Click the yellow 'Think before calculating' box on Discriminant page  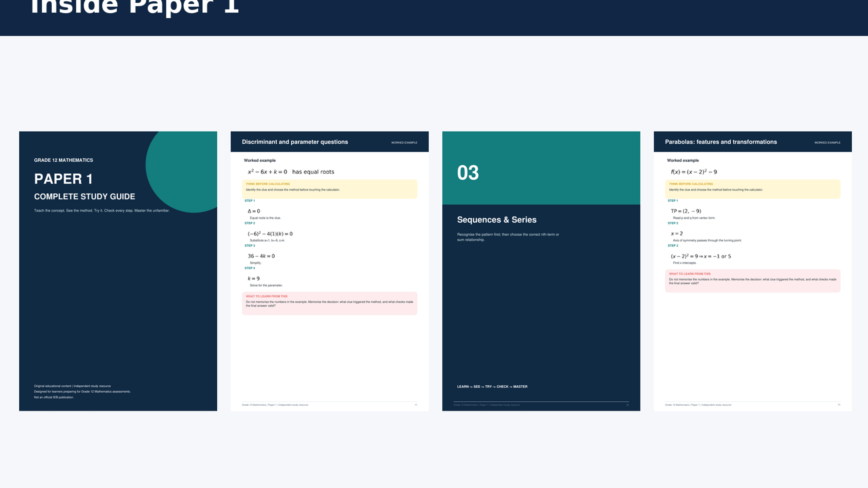point(330,189)
